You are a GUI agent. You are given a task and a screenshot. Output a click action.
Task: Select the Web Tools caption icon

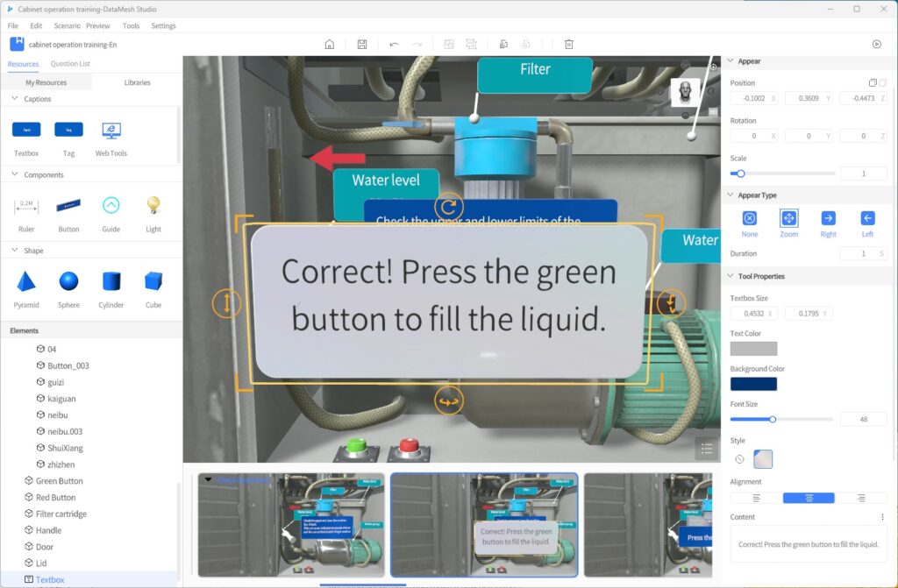click(x=111, y=131)
